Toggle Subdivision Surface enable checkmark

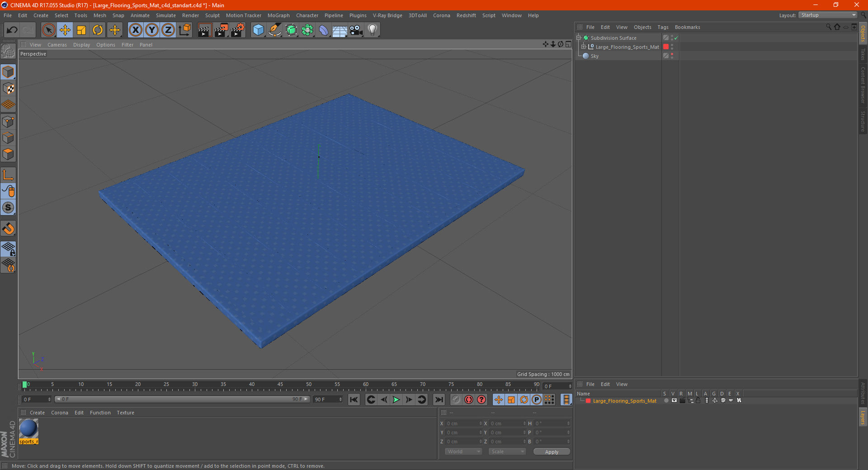click(x=676, y=38)
